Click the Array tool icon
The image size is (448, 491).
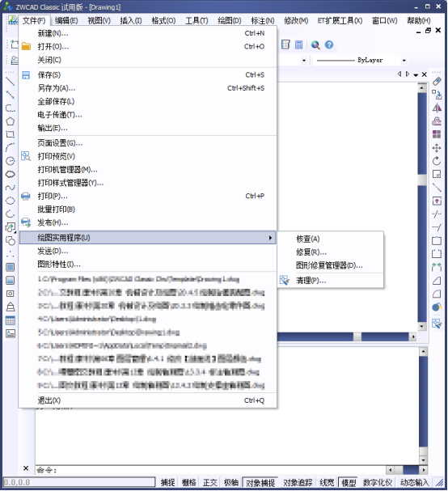coord(437,134)
